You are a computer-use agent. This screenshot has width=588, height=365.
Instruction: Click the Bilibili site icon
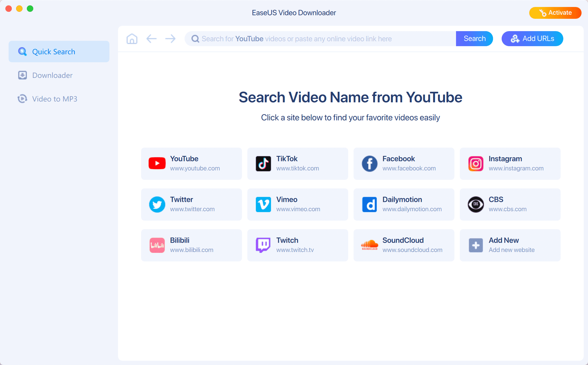157,245
